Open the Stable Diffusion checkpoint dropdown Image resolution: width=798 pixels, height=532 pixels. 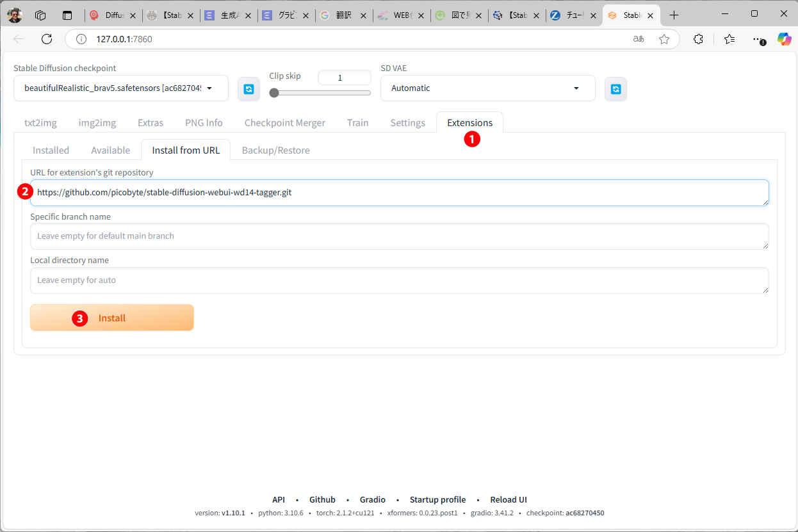(x=120, y=88)
